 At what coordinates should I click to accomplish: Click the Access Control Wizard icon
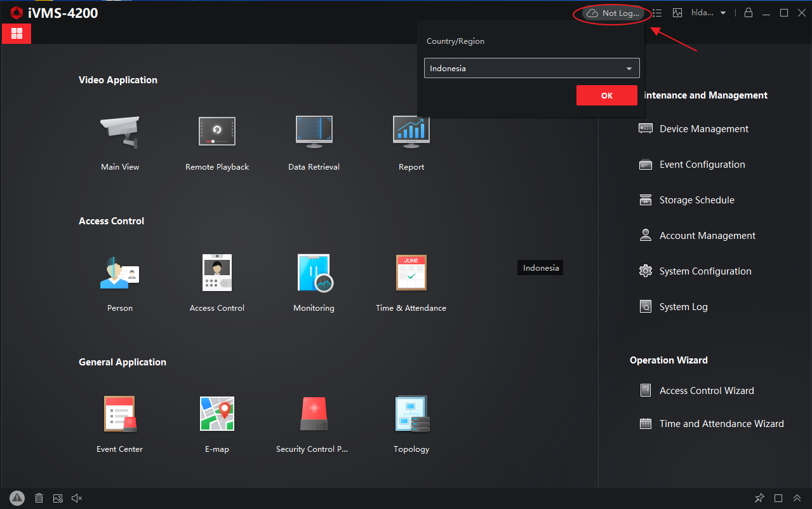click(x=646, y=390)
